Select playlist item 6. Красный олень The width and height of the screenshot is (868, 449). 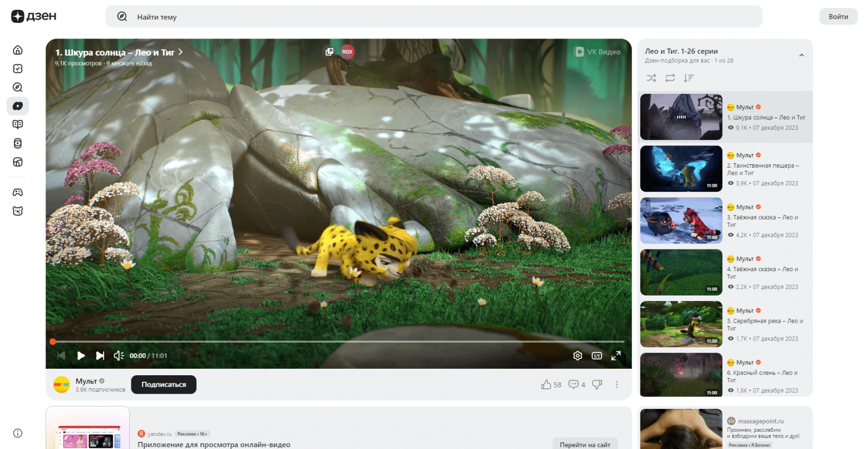[725, 376]
